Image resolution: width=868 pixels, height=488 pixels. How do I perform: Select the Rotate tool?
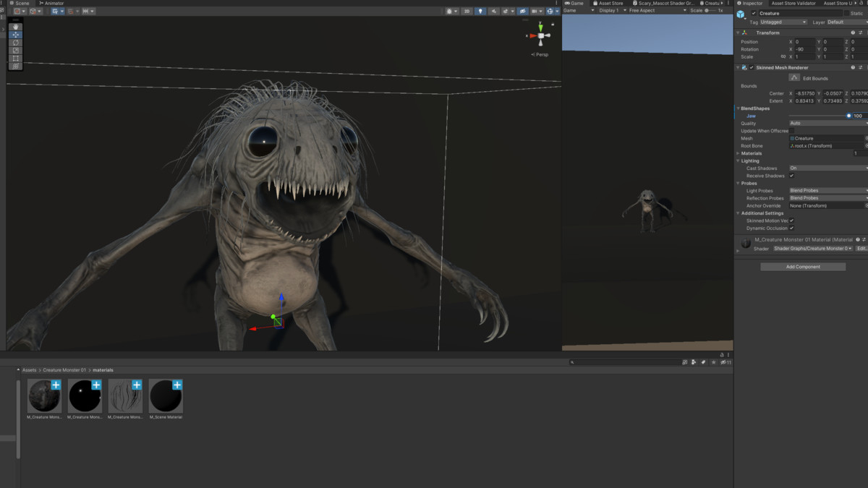(x=15, y=43)
